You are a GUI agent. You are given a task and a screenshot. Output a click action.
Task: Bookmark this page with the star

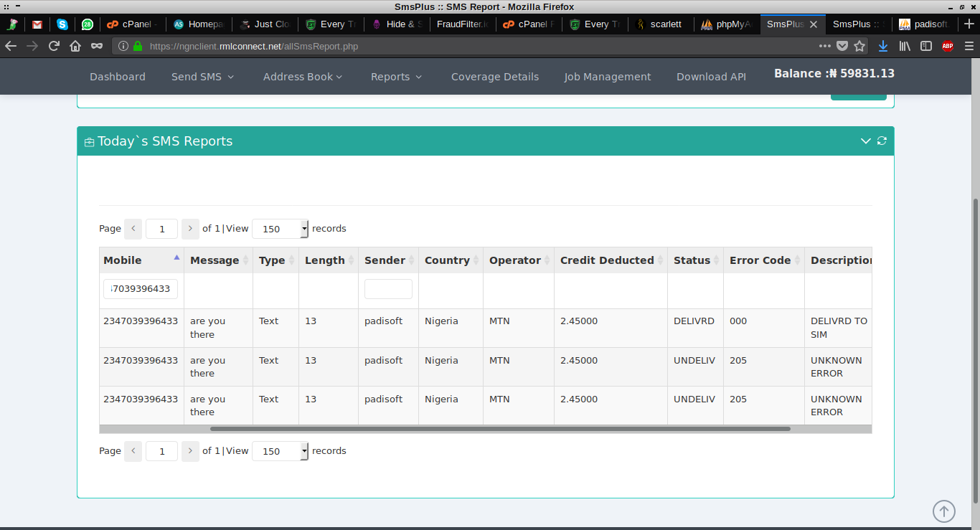pos(859,46)
